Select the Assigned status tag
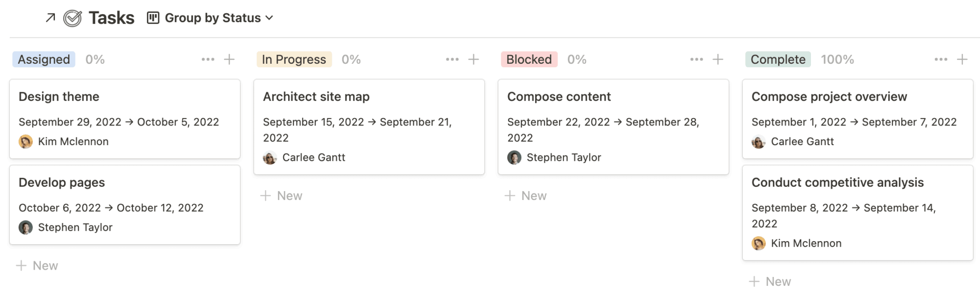 tap(44, 59)
